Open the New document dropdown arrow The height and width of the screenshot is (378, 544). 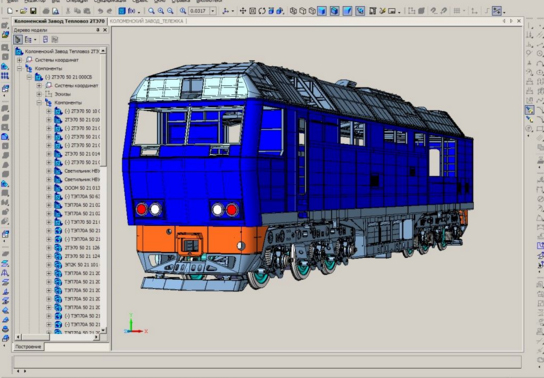[16, 11]
